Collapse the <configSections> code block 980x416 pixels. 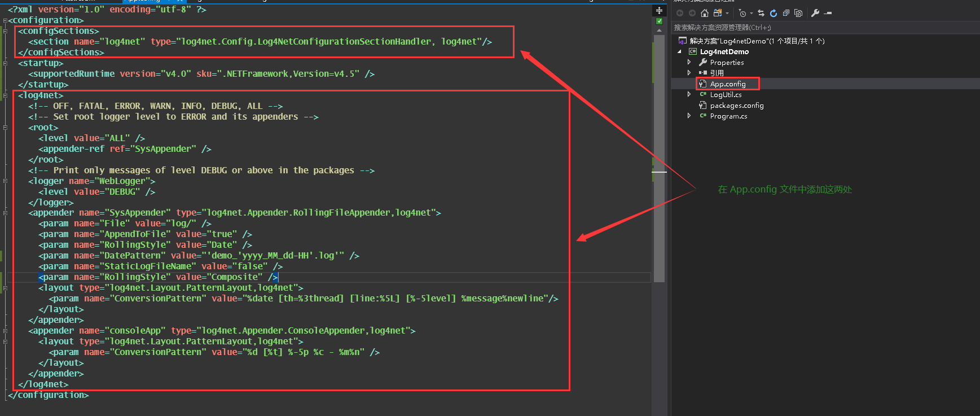pyautogui.click(x=5, y=31)
